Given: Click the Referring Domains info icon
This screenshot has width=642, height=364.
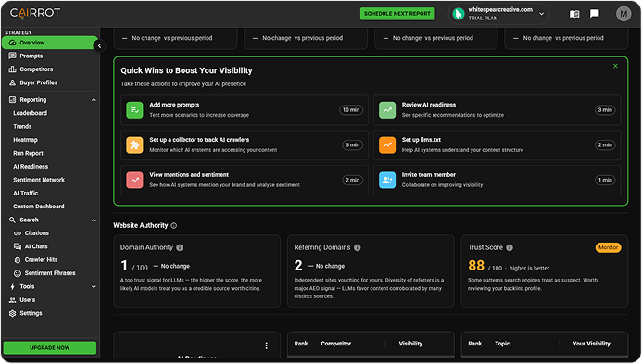Looking at the screenshot, I should coord(358,247).
